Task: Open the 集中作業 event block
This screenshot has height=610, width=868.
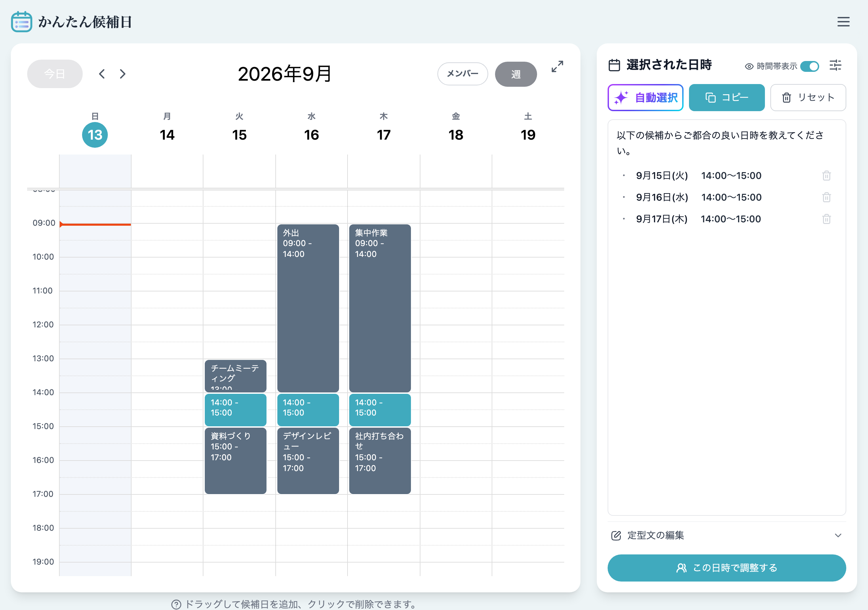Action: pyautogui.click(x=380, y=308)
